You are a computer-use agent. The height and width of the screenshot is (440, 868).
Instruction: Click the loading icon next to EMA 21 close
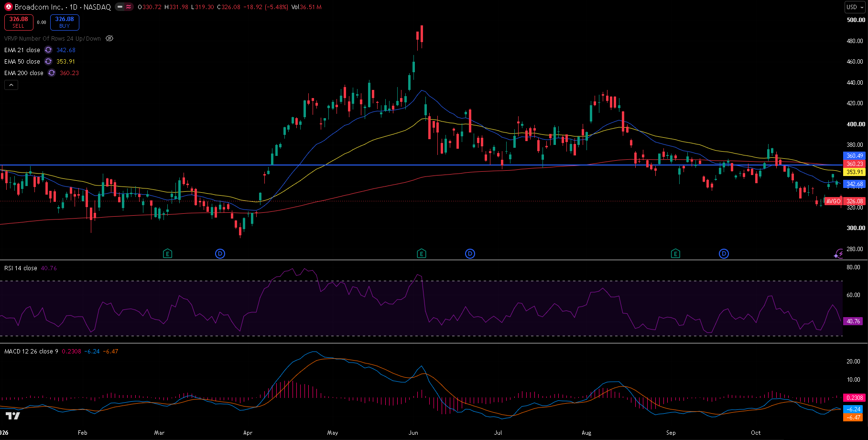click(x=48, y=50)
